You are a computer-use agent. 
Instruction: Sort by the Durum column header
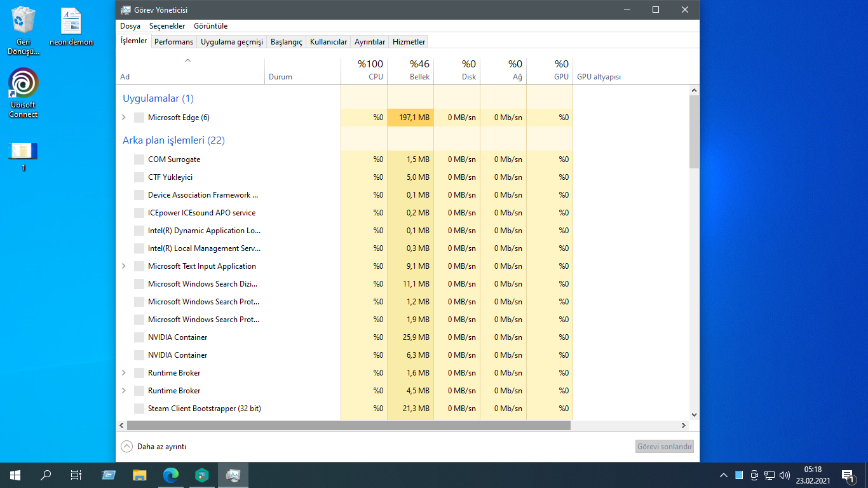(x=302, y=70)
